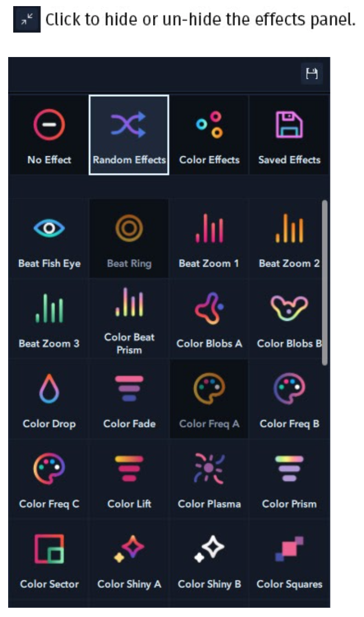Choose Random Effects tile
The width and height of the screenshot is (364, 617).
coord(129,135)
